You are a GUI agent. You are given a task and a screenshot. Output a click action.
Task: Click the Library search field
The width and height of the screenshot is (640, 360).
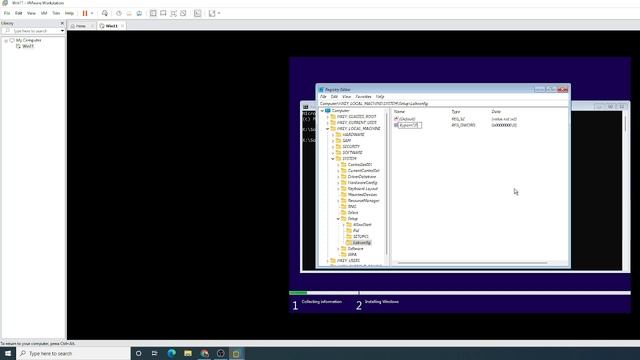point(32,31)
